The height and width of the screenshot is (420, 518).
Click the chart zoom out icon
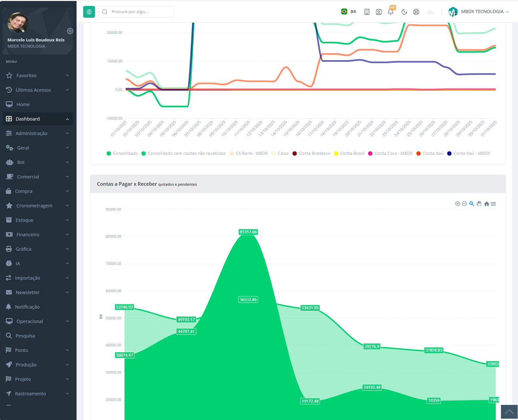(464, 204)
